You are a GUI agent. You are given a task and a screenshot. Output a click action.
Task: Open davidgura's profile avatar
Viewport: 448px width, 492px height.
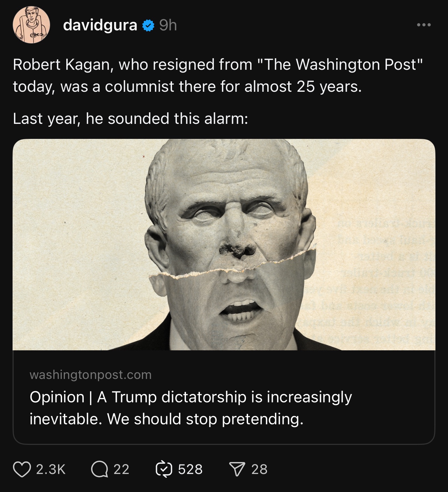point(31,25)
